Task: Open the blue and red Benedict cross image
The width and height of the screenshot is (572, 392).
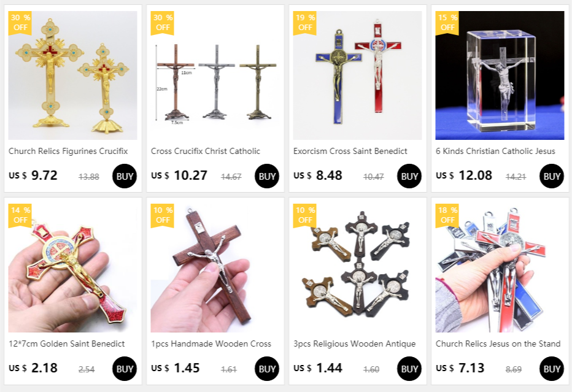Action: click(x=357, y=75)
